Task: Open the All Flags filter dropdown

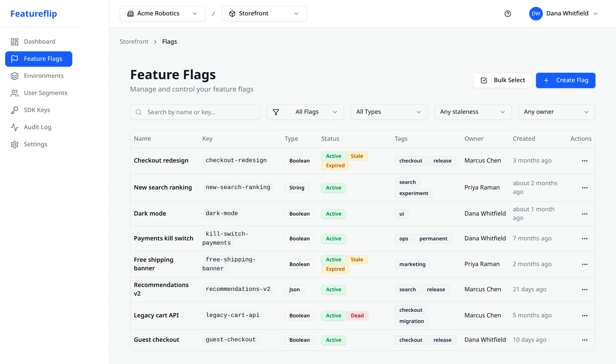Action: 305,112
